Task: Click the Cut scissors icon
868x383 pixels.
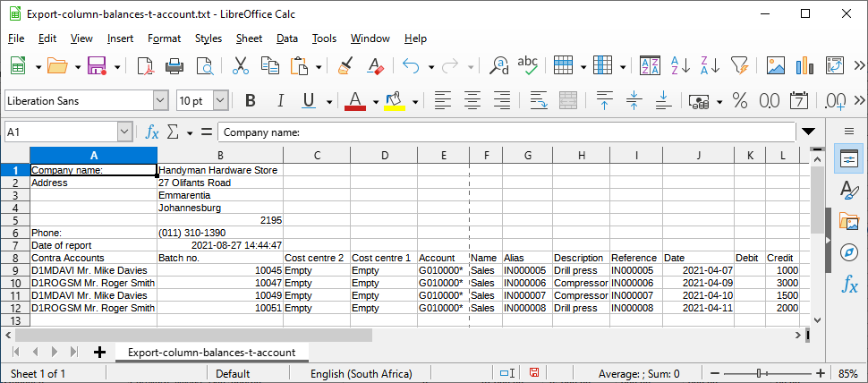Action: pyautogui.click(x=240, y=66)
